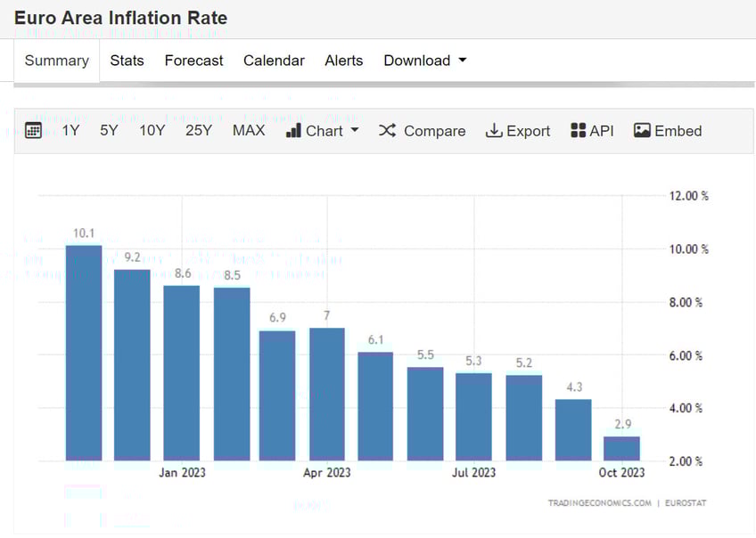756x538 pixels.
Task: Select the 10Y time range
Action: [x=152, y=131]
